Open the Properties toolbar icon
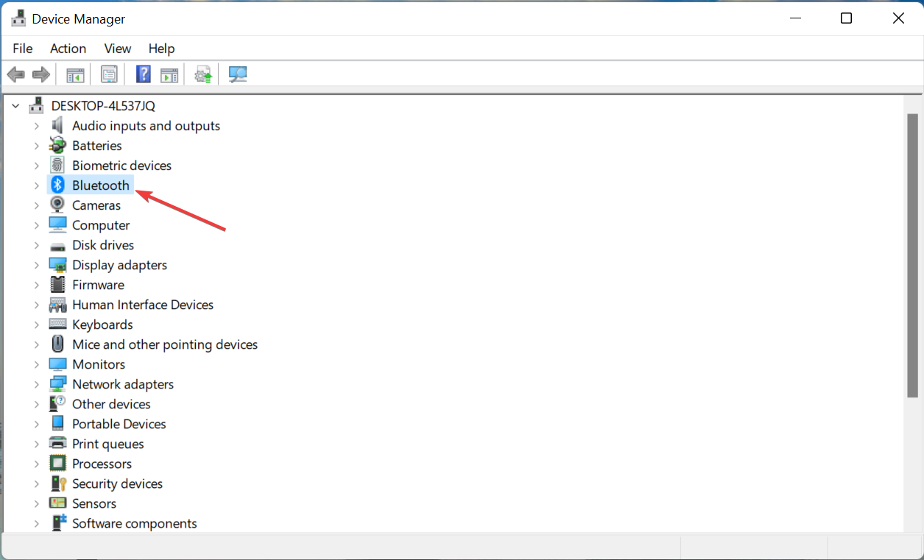 (x=109, y=74)
